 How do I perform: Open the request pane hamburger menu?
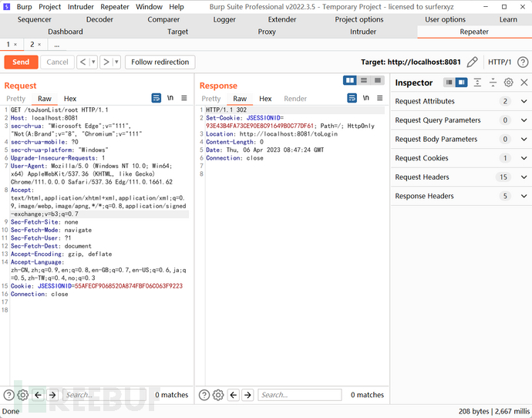[x=184, y=98]
